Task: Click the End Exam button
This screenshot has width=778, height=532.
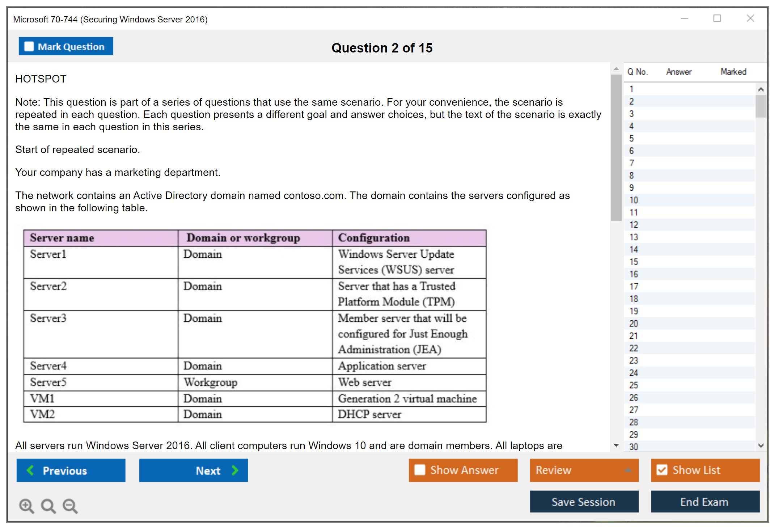Action: point(705,502)
